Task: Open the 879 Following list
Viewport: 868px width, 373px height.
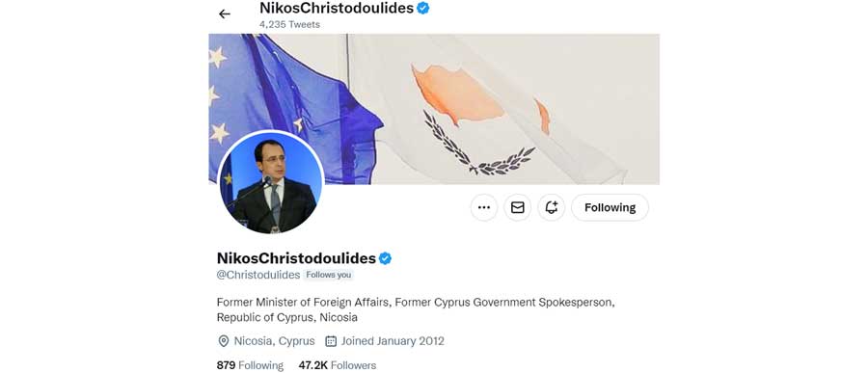Action: coord(250,365)
